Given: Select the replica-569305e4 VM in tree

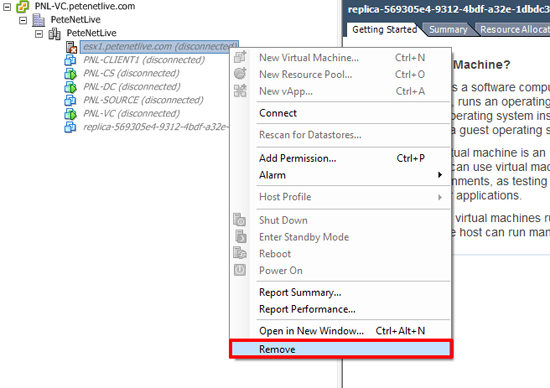Looking at the screenshot, I should tap(156, 127).
